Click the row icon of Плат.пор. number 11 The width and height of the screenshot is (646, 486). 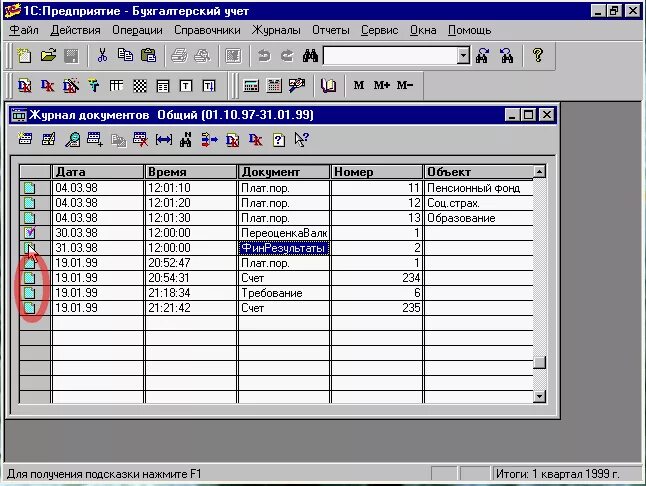(x=29, y=188)
